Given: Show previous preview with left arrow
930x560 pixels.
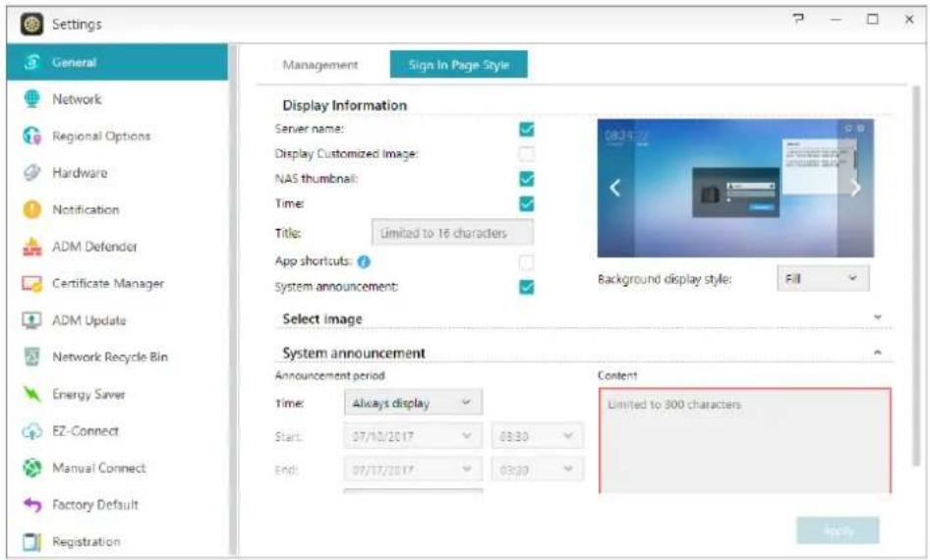Looking at the screenshot, I should [615, 188].
